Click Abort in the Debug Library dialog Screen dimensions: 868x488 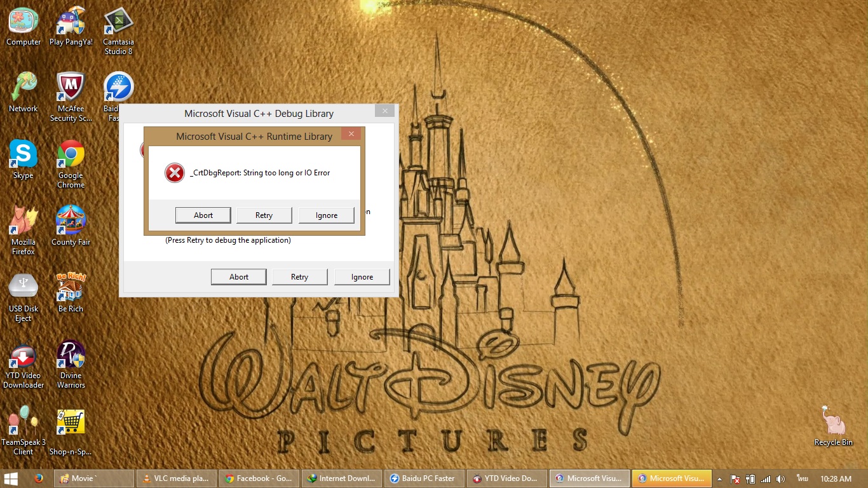239,277
